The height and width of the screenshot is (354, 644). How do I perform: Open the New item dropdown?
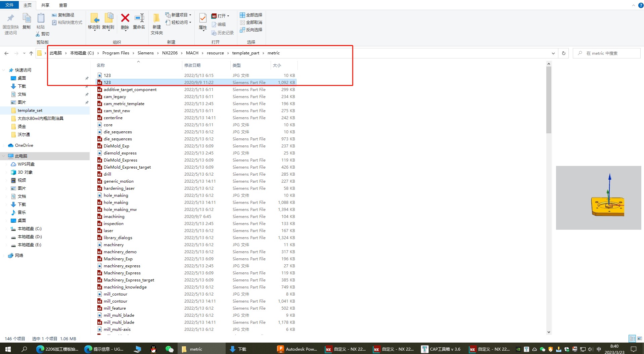click(x=178, y=15)
